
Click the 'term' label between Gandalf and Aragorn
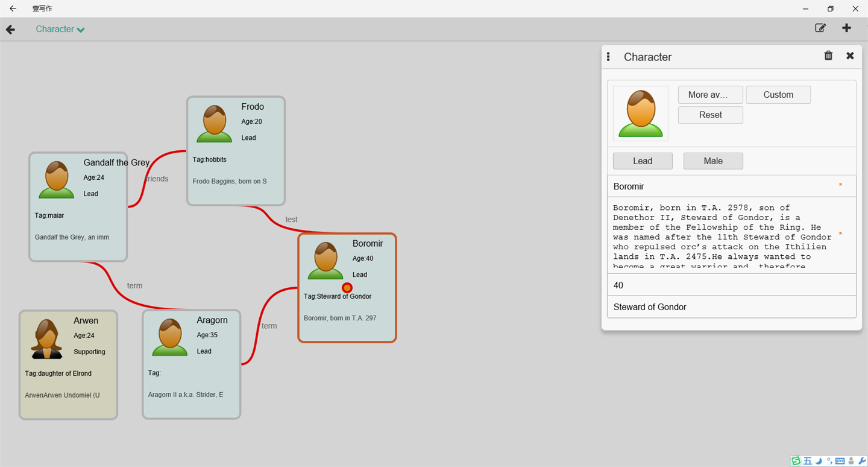134,286
